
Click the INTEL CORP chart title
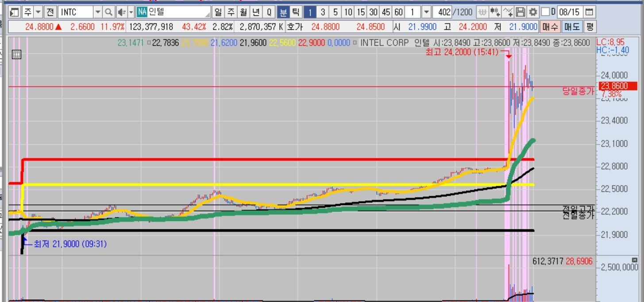(x=385, y=43)
